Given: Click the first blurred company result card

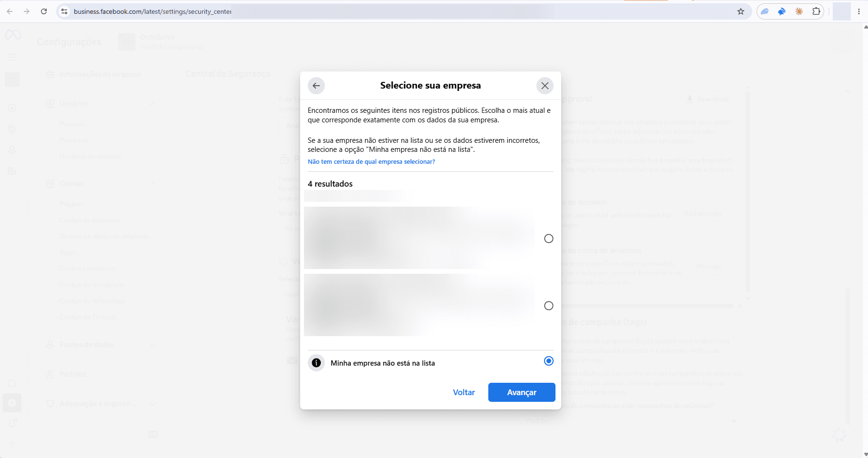Looking at the screenshot, I should tap(430, 238).
